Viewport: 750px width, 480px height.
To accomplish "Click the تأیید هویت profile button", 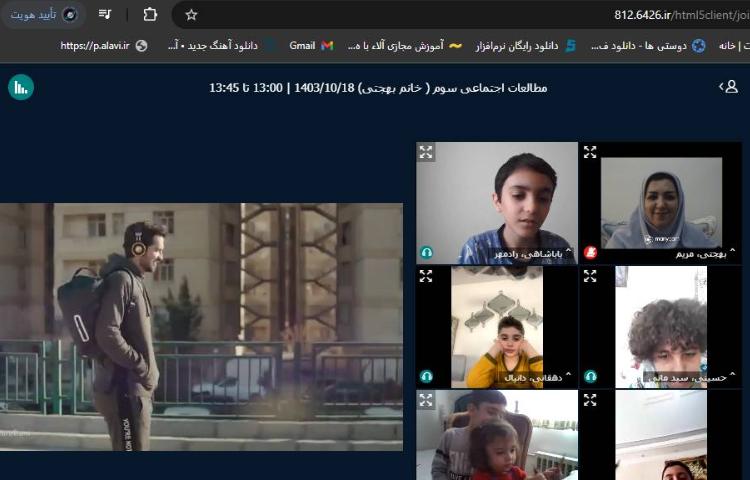I will click(x=44, y=14).
